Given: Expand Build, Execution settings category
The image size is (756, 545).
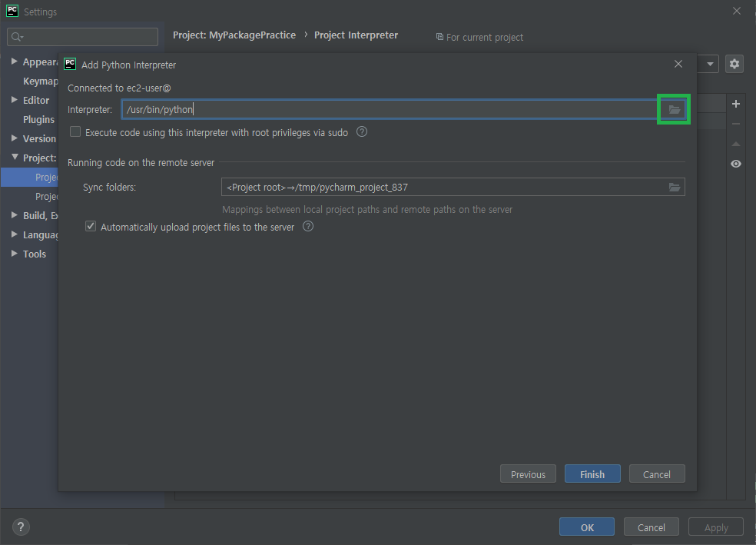Looking at the screenshot, I should coord(15,215).
